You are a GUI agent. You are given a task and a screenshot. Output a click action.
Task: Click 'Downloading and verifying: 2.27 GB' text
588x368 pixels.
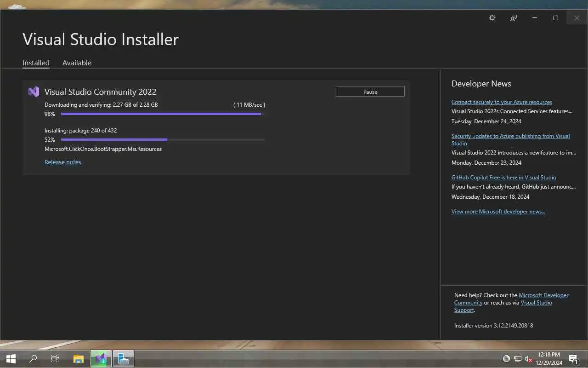101,105
